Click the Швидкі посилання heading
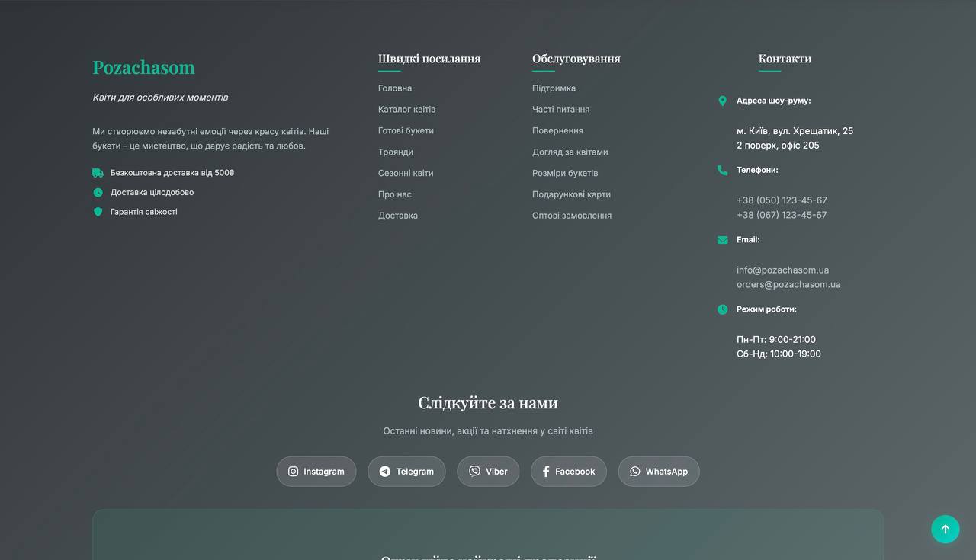 click(x=429, y=59)
